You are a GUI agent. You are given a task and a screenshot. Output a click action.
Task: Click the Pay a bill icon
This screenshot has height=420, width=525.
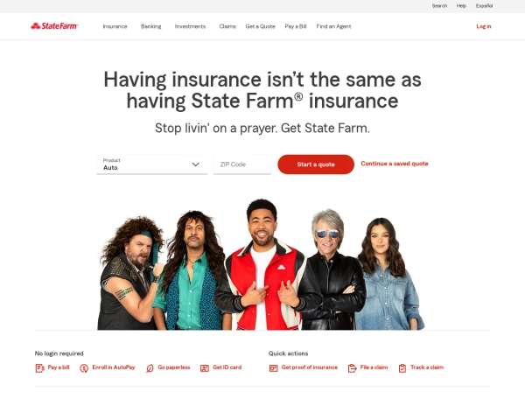(40, 368)
